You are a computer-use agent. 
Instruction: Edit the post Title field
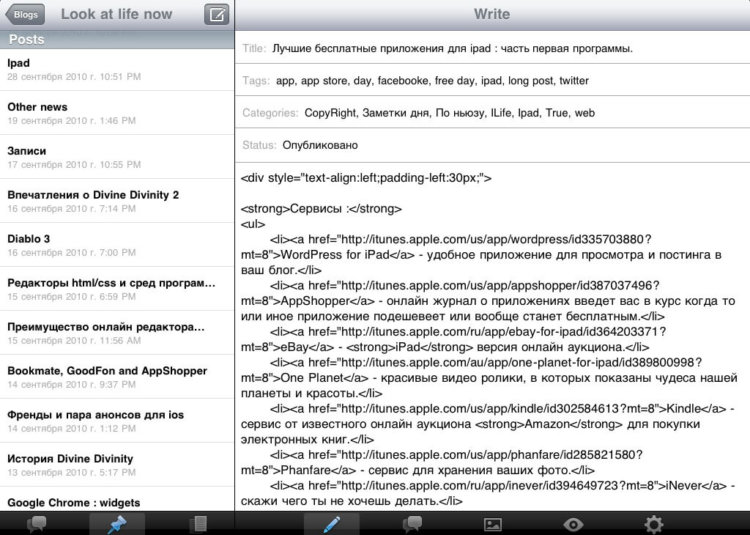click(493, 48)
